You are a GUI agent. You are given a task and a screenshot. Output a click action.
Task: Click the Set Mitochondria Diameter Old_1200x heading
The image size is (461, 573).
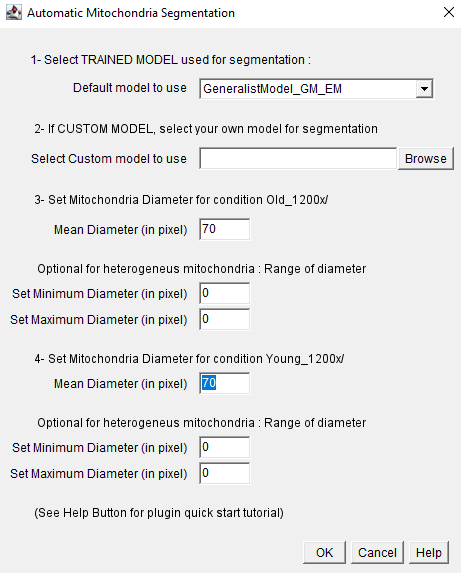coord(181,200)
